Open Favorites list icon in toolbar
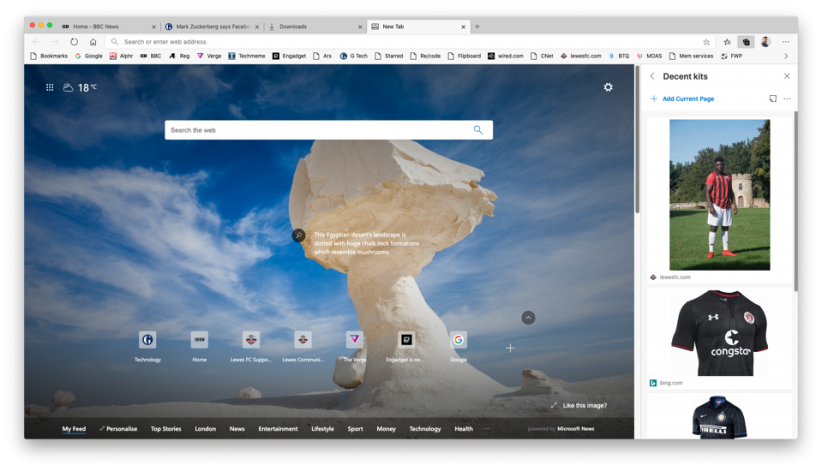This screenshot has height=471, width=822. 727,42
